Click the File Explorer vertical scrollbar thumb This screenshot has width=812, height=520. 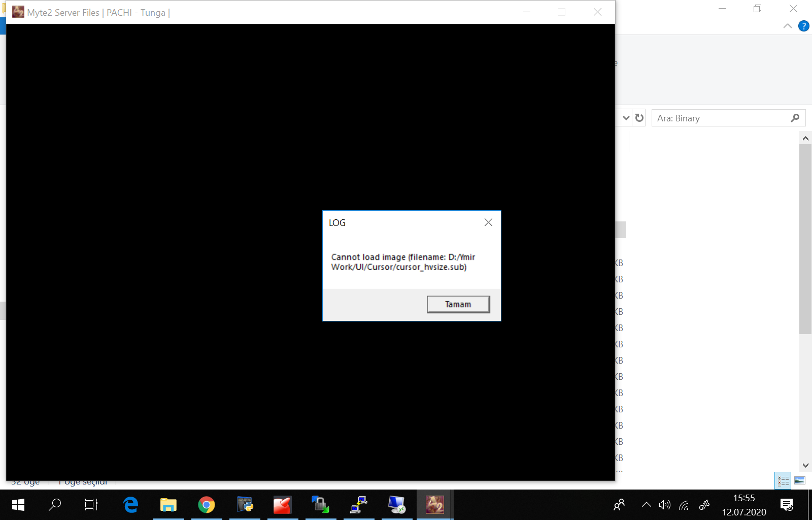805,239
